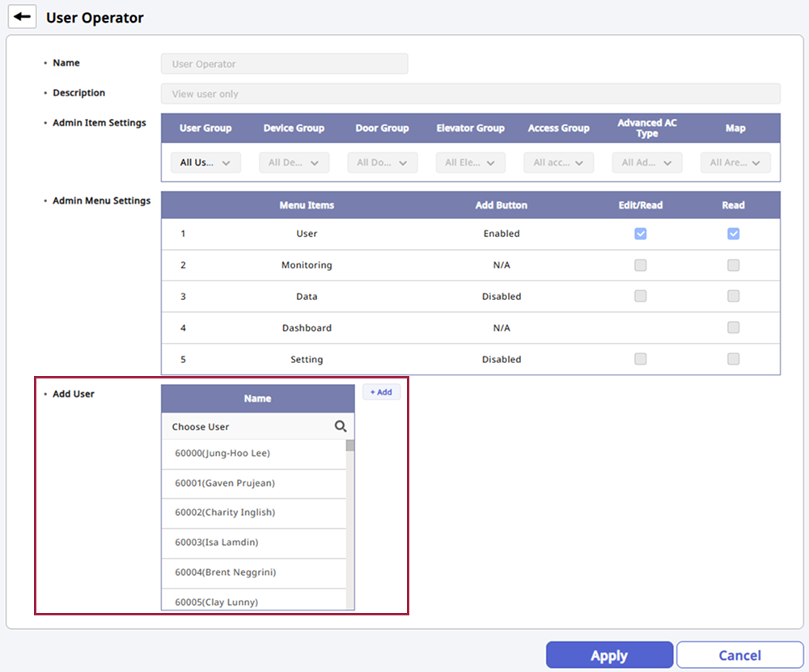Image resolution: width=809 pixels, height=672 pixels.
Task: Choose 60003(Isa Lamdin) in user list
Action: (x=217, y=543)
